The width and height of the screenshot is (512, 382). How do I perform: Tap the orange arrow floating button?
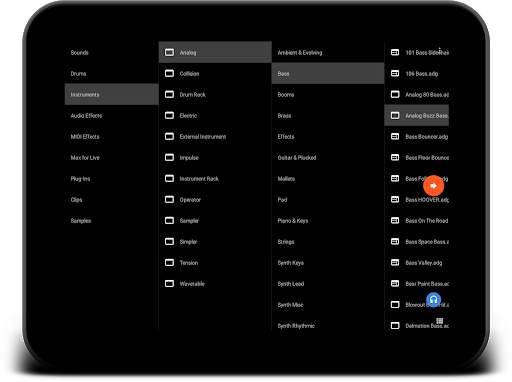433,186
